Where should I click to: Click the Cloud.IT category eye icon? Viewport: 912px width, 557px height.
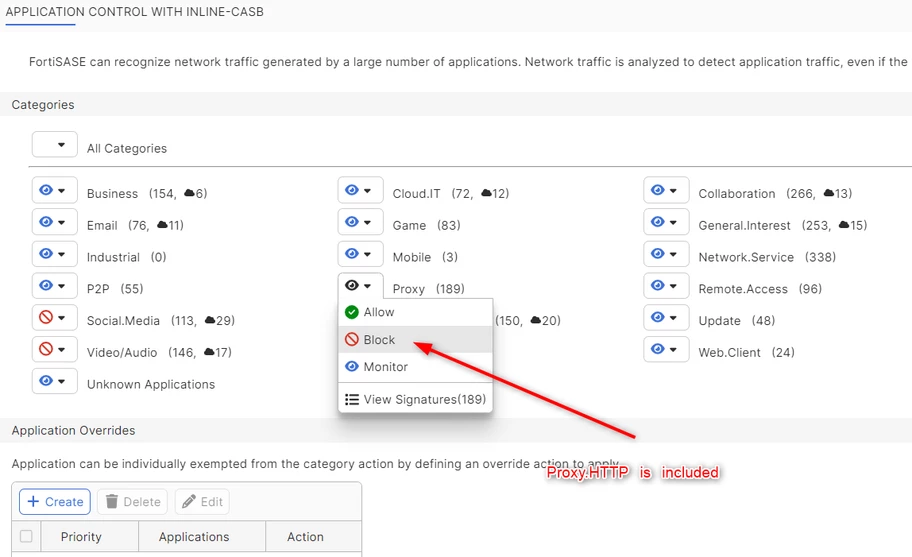click(x=352, y=190)
